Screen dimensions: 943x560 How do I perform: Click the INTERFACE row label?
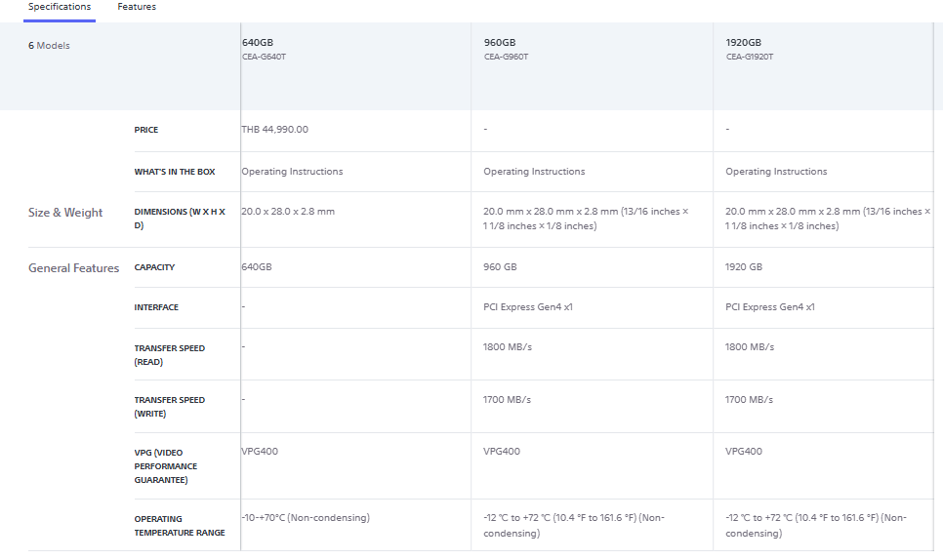click(x=156, y=307)
